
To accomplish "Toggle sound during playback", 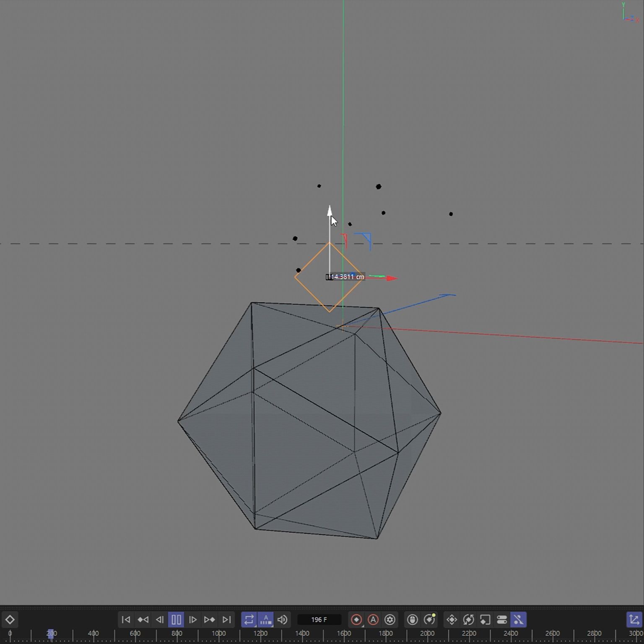I will 282,620.
